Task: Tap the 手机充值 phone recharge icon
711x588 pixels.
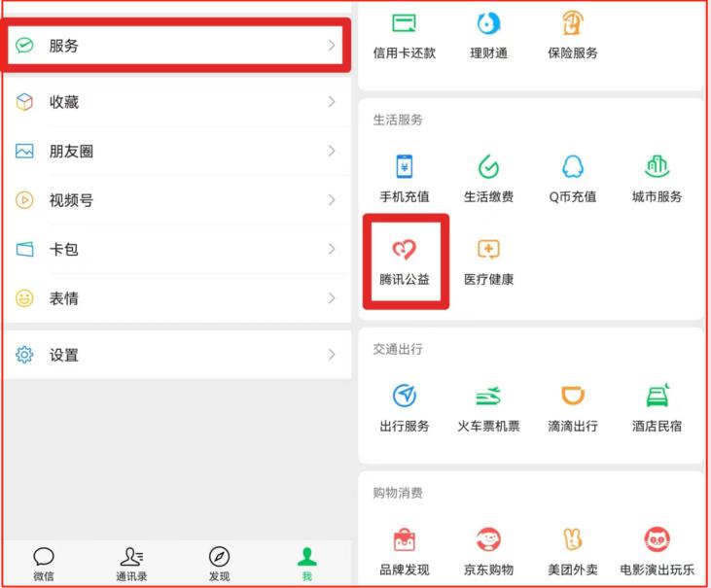Action: [x=404, y=166]
